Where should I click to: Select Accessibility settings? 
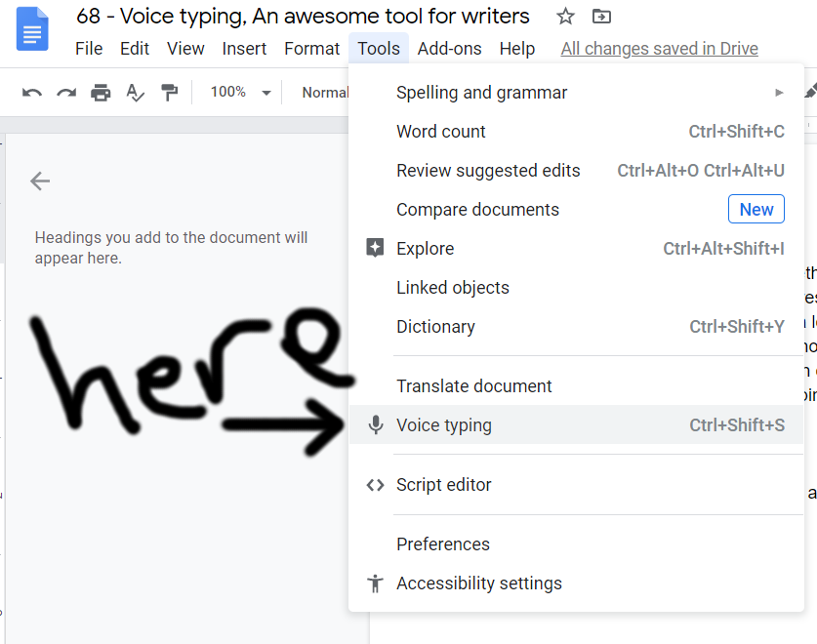click(x=576, y=584)
